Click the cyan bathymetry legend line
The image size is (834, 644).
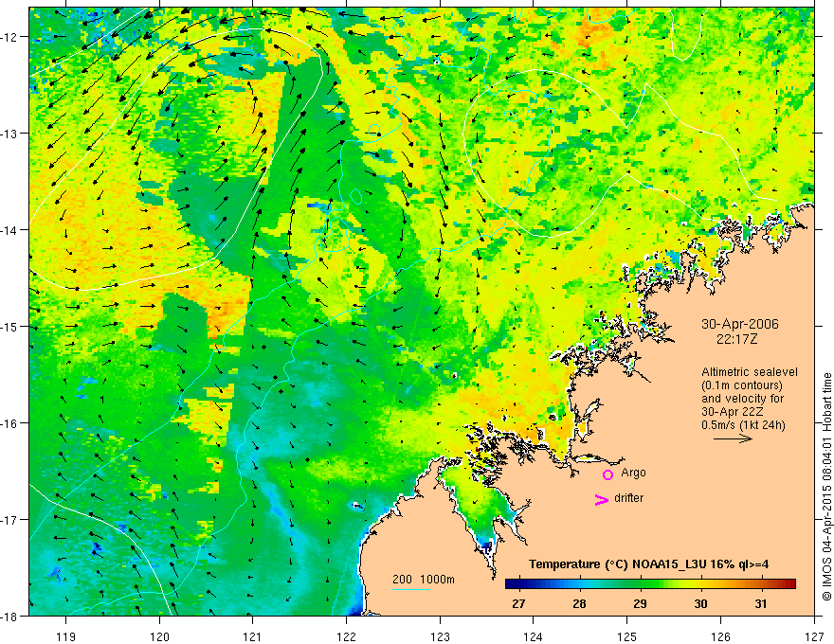[x=411, y=589]
